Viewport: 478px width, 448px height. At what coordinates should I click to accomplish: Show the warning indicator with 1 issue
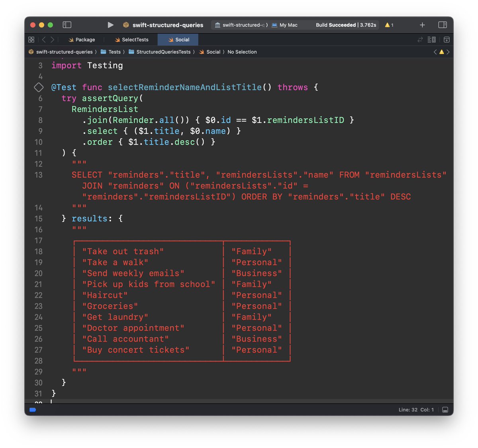(x=389, y=25)
